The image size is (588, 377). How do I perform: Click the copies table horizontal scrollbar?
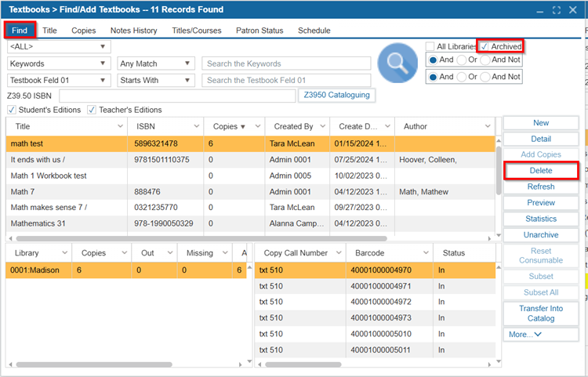pos(303,364)
